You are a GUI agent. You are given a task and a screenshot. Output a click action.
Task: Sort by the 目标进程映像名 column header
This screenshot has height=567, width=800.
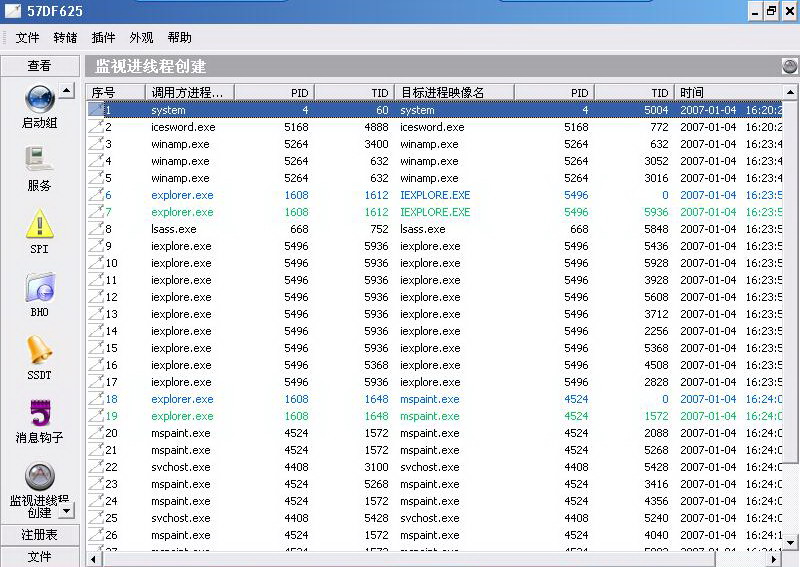click(x=455, y=92)
